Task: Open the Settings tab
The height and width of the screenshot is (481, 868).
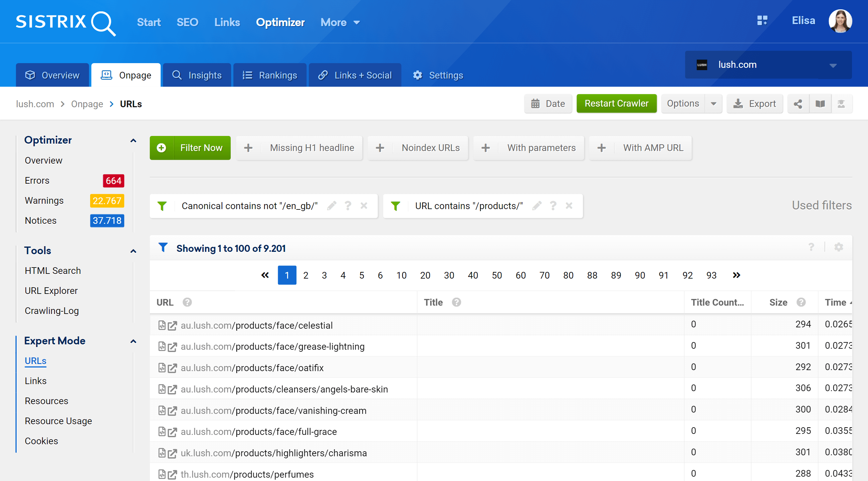Action: pyautogui.click(x=438, y=75)
